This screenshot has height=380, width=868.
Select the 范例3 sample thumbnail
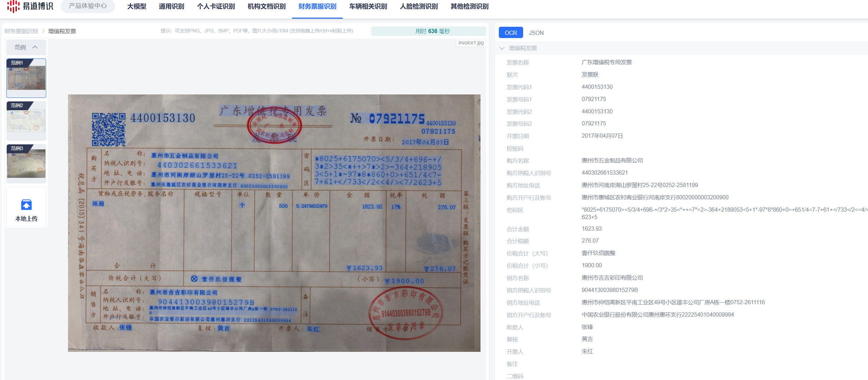click(26, 163)
